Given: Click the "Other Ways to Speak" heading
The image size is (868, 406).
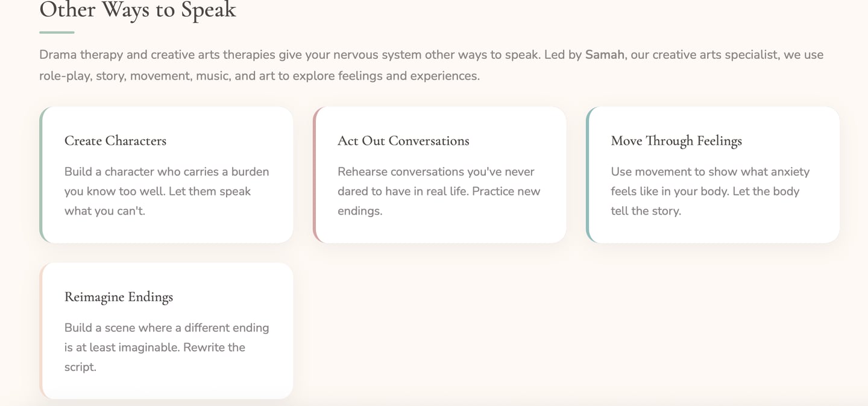Looking at the screenshot, I should (x=137, y=10).
